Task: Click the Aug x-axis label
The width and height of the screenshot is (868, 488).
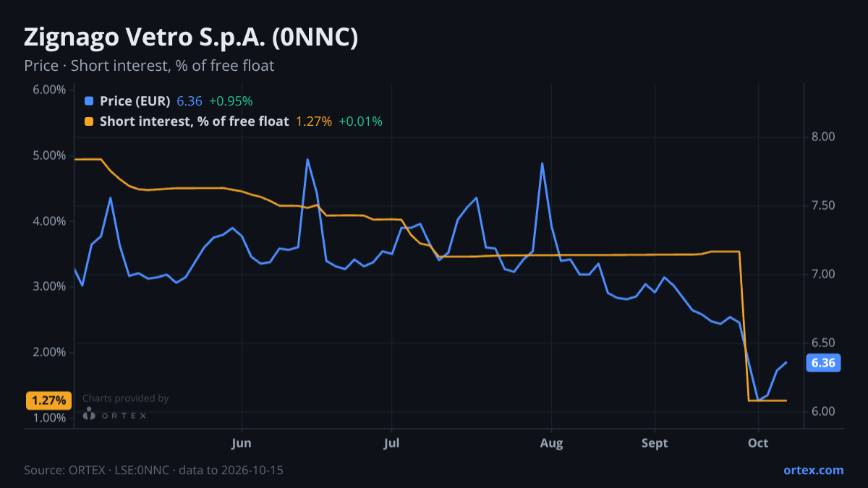Action: tap(552, 442)
